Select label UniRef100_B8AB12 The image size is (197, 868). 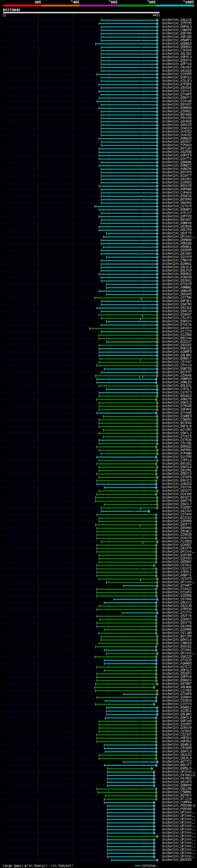[177, 708]
